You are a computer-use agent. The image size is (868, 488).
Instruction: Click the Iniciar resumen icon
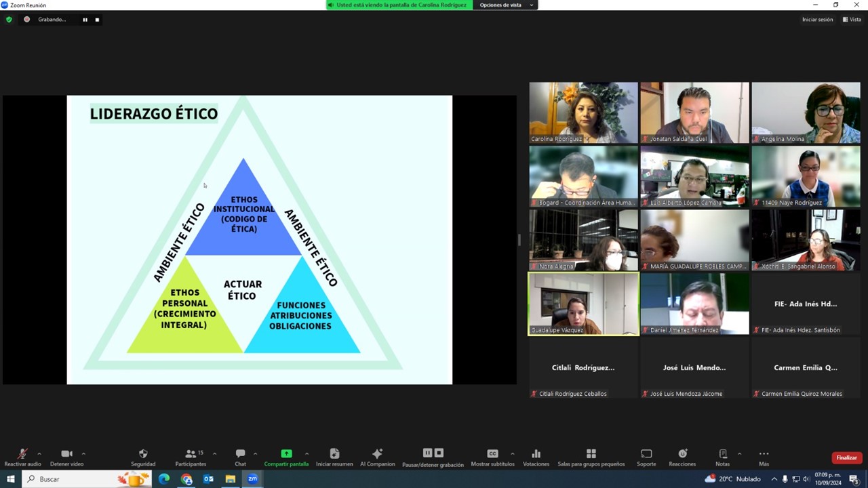tap(334, 454)
